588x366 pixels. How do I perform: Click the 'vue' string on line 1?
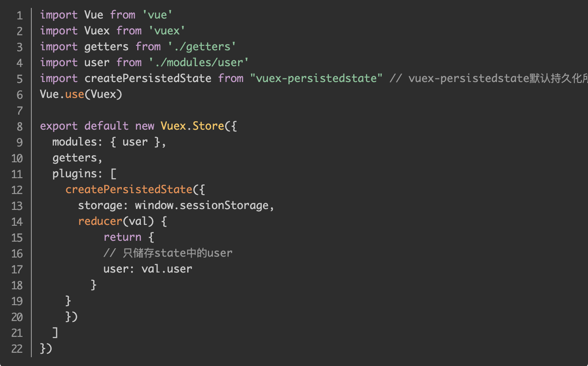coord(157,15)
